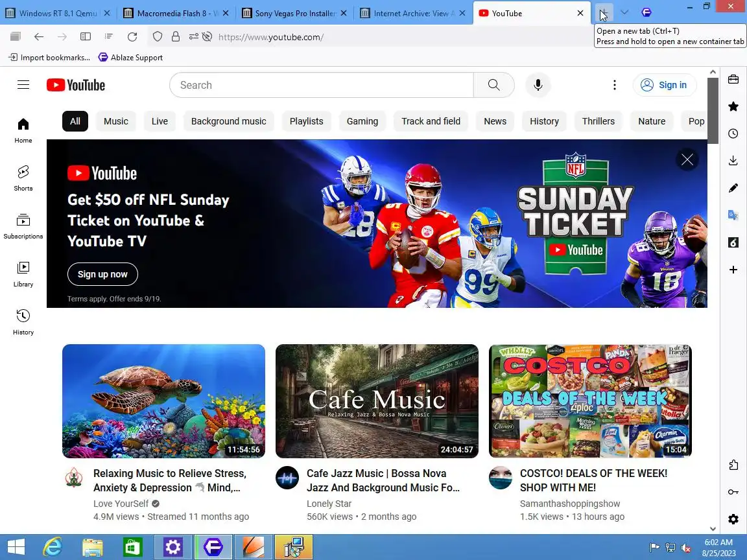Click the Sign in button

click(x=665, y=85)
